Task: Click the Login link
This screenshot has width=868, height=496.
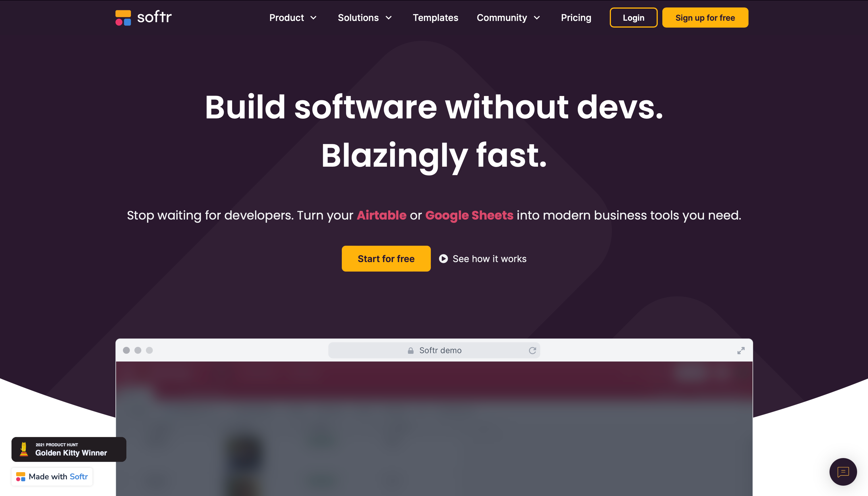Action: coord(633,18)
